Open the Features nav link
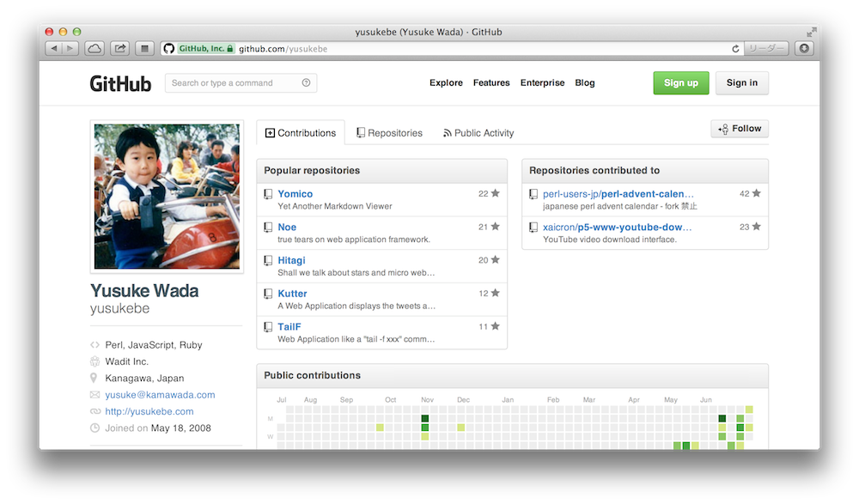 click(491, 82)
